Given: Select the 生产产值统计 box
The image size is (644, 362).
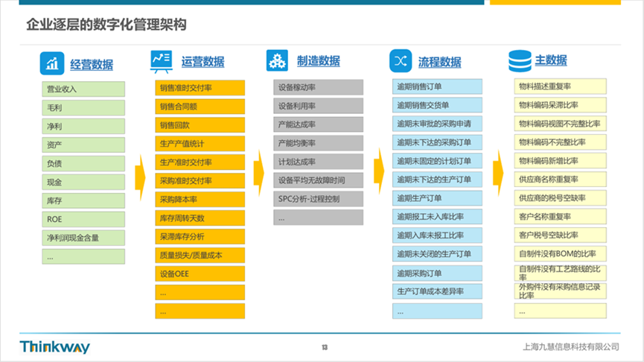Looking at the screenshot, I should tap(200, 144).
